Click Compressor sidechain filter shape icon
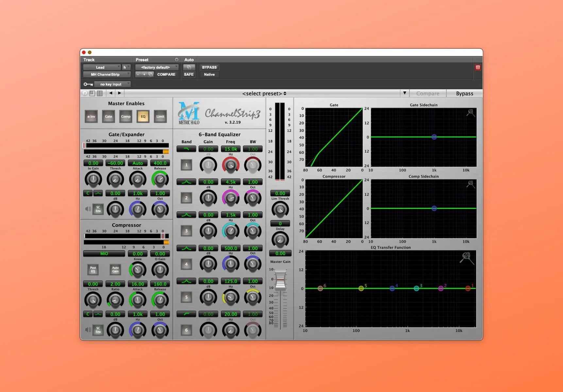Image resolution: width=563 pixels, height=392 pixels. 98,314
